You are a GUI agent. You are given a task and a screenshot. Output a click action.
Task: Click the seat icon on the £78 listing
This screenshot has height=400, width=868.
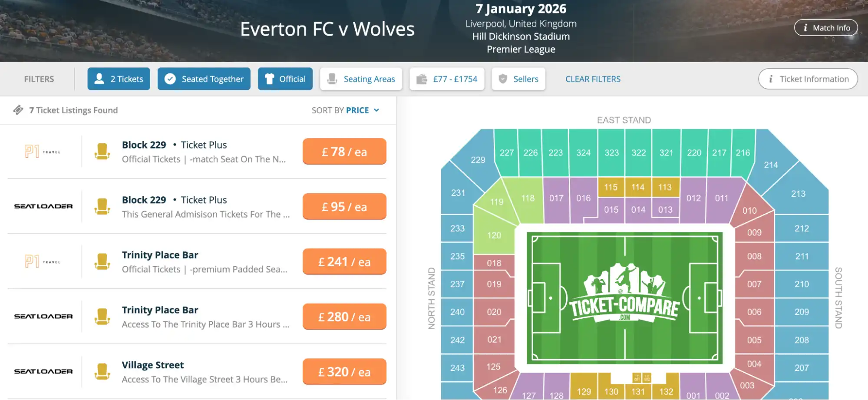[102, 152]
